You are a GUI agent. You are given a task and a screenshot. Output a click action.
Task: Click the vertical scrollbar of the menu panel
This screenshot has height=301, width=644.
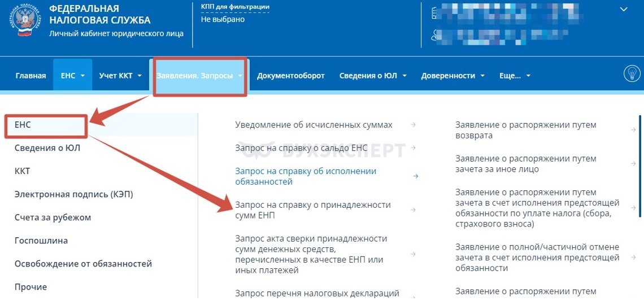(x=640, y=166)
